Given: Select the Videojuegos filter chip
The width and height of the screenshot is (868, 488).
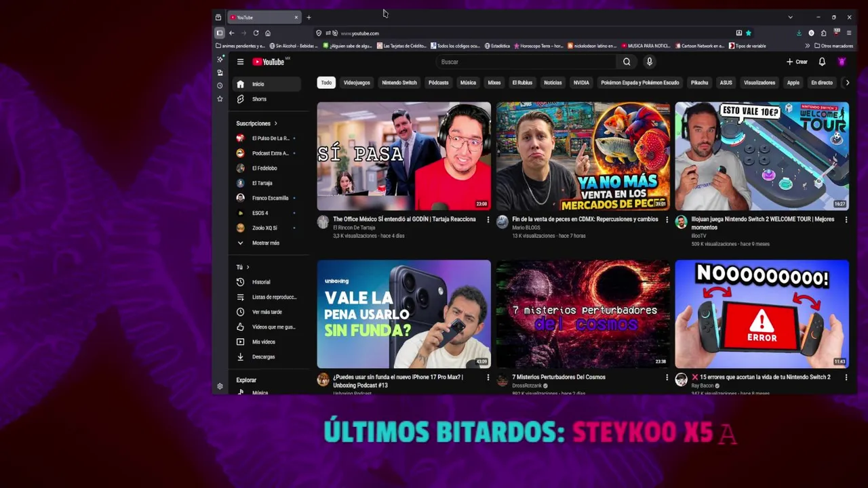Looking at the screenshot, I should pos(357,83).
